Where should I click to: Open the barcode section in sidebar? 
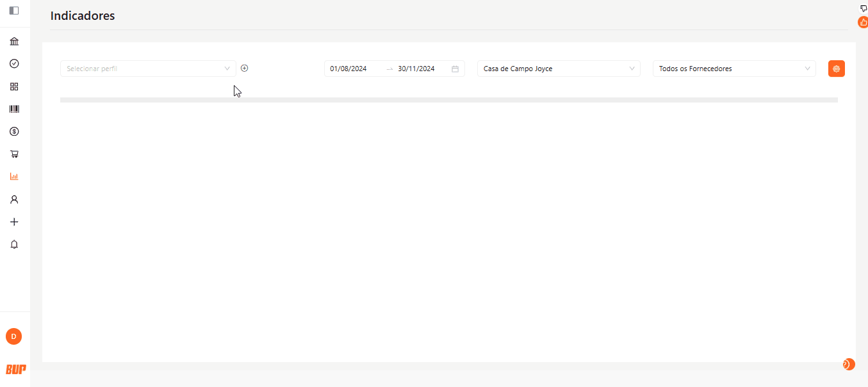coord(14,109)
